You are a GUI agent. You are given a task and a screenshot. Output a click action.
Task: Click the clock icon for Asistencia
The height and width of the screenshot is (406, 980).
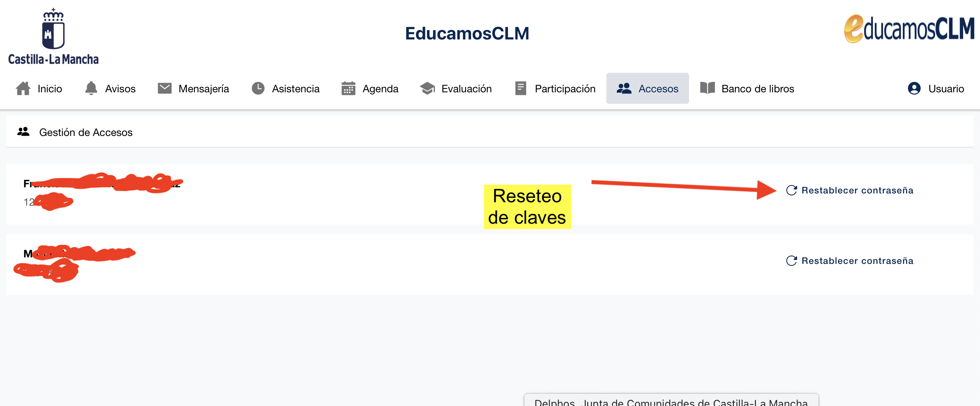[x=258, y=88]
